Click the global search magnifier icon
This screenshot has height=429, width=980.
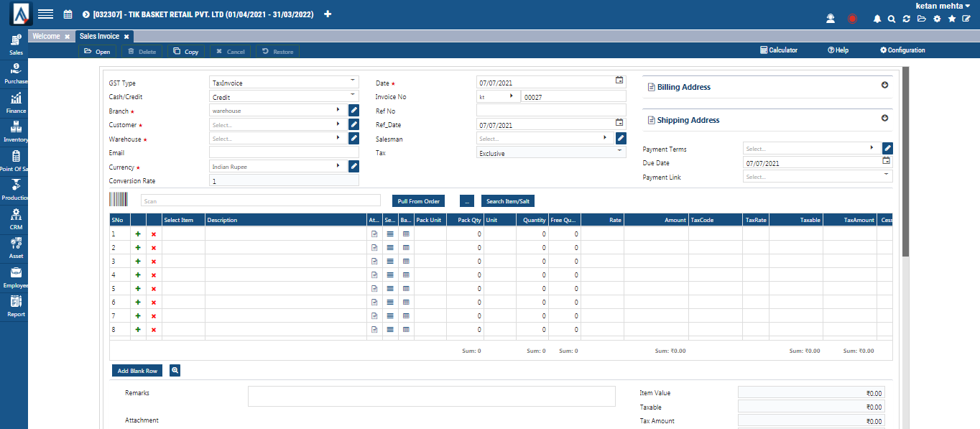[892, 19]
